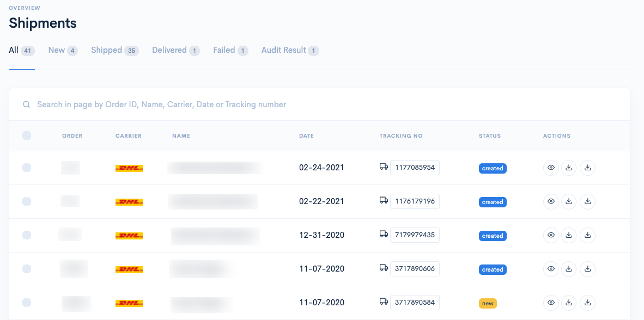The width and height of the screenshot is (644, 320).
Task: Click the TRACKING NO column header
Action: tap(401, 136)
